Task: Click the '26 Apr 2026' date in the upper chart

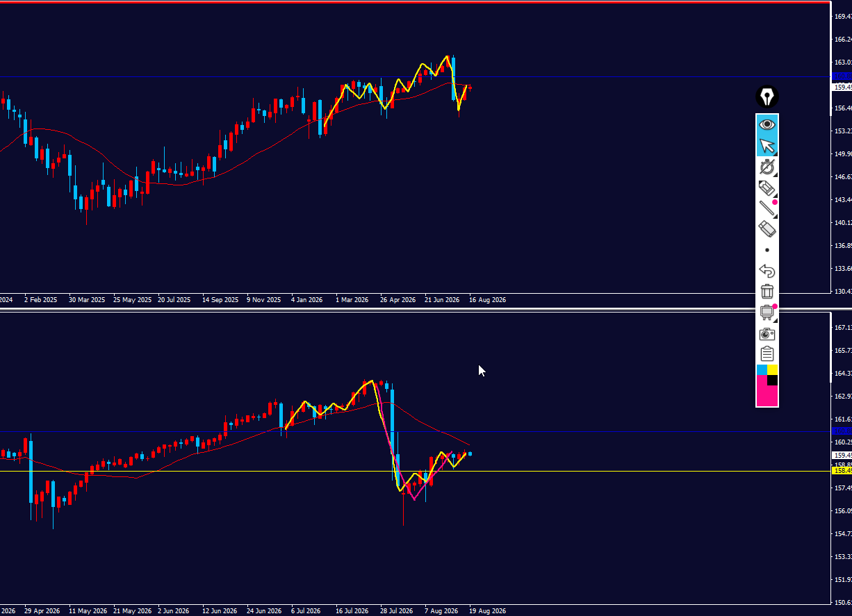Action: click(x=398, y=300)
